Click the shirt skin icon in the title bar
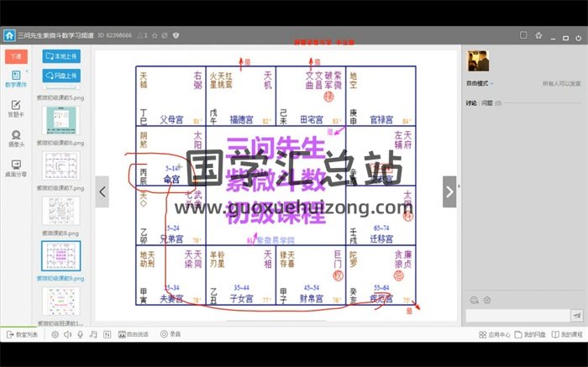 [x=539, y=35]
